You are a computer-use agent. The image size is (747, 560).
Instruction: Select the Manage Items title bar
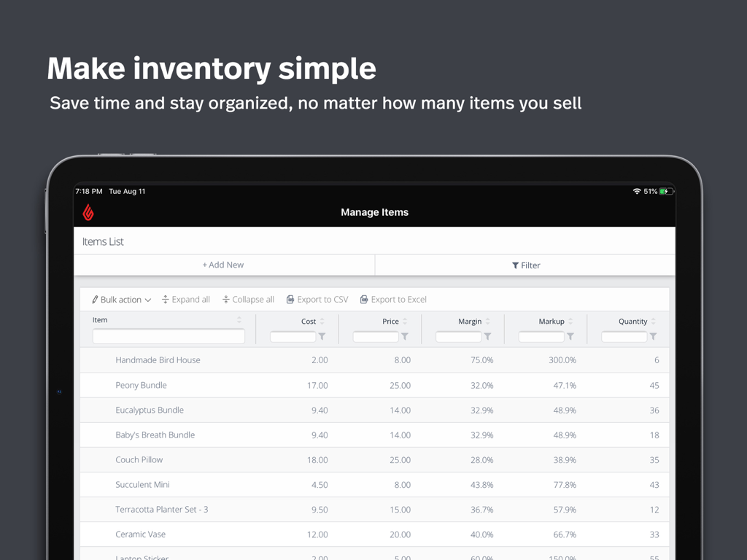click(x=374, y=212)
